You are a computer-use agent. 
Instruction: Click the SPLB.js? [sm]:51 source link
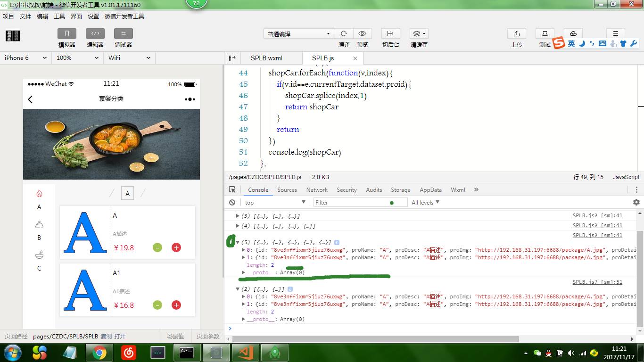597,282
